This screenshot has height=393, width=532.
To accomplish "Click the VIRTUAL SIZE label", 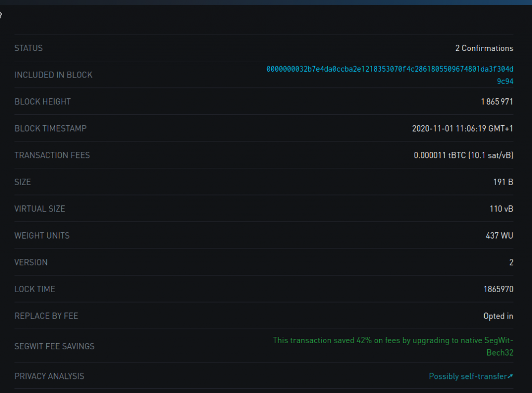I will [x=39, y=209].
